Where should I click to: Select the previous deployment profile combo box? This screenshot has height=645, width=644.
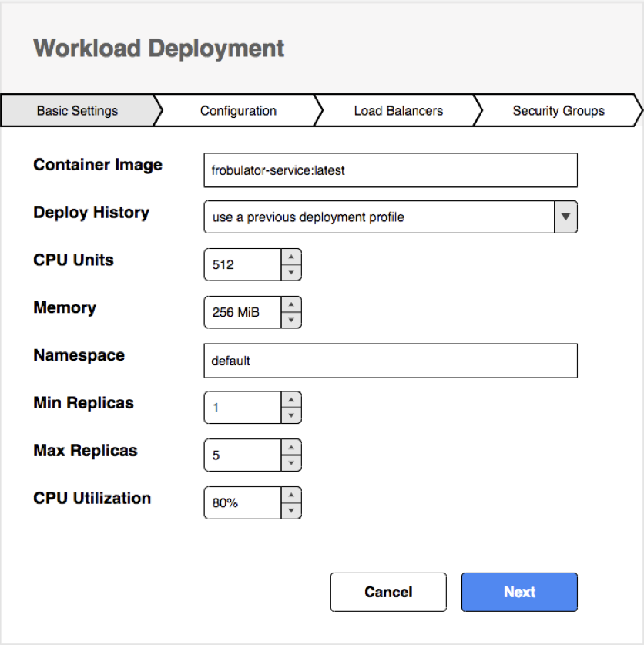pos(391,217)
